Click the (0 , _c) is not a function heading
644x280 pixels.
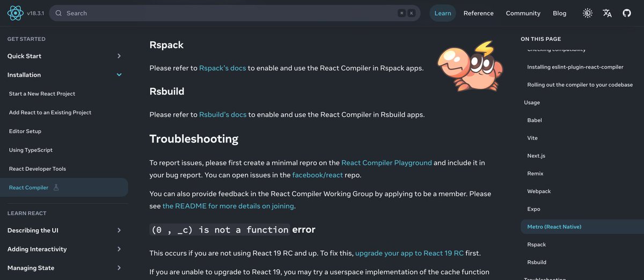pyautogui.click(x=232, y=230)
